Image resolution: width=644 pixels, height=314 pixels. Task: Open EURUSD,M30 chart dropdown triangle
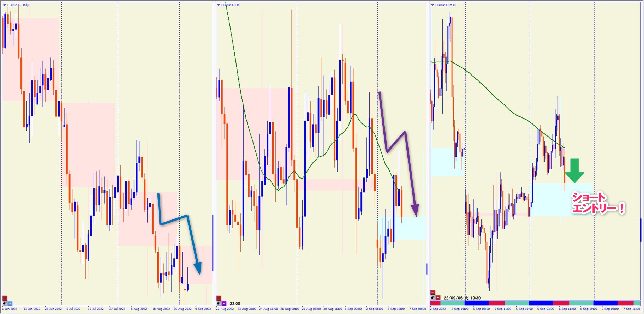coord(433,5)
